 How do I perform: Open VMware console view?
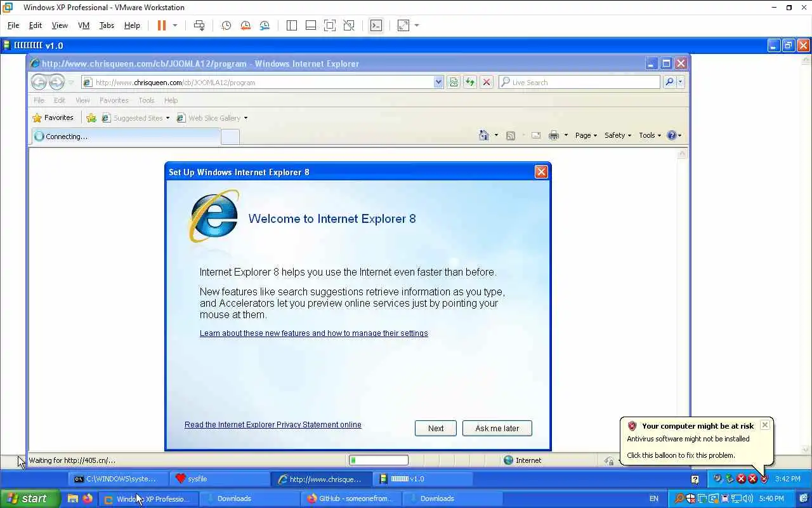click(376, 25)
